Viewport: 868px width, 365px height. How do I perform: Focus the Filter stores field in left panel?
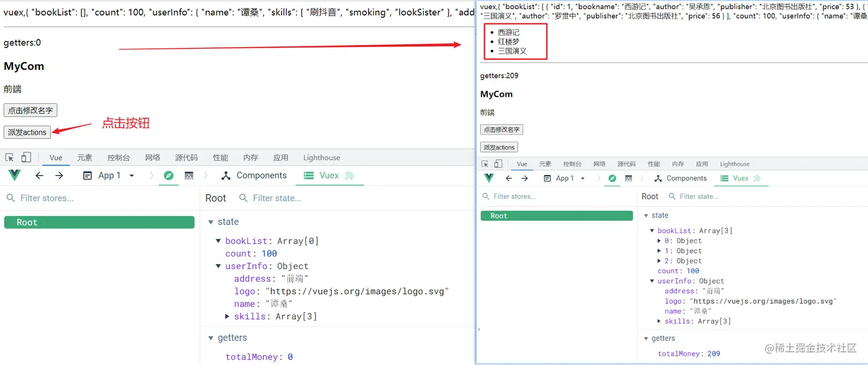tap(100, 198)
